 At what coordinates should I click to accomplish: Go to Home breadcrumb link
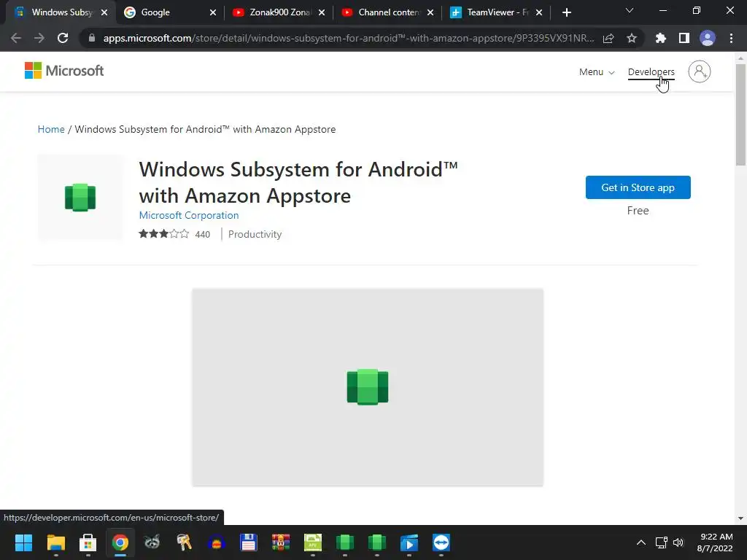tap(51, 129)
